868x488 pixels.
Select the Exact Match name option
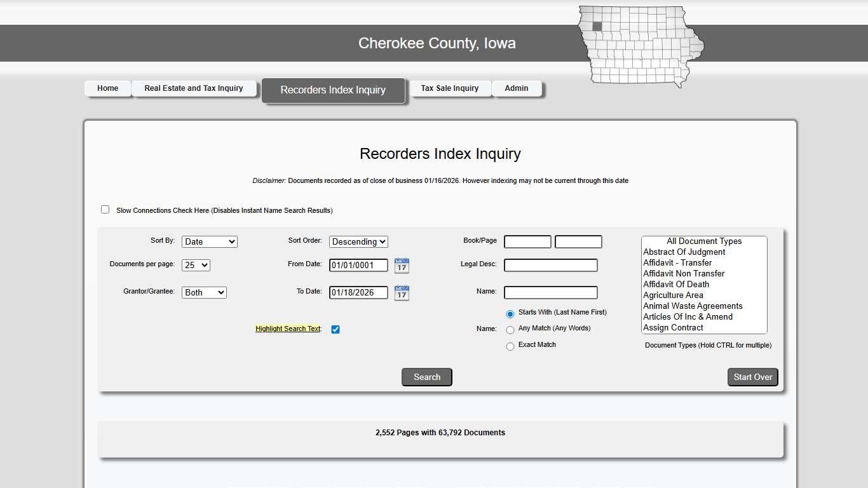coord(510,346)
